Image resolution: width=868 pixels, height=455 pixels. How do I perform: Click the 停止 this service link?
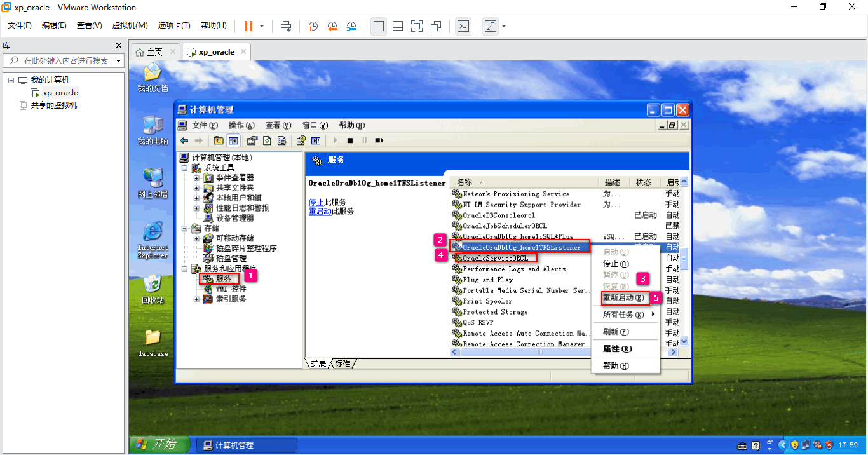point(316,202)
